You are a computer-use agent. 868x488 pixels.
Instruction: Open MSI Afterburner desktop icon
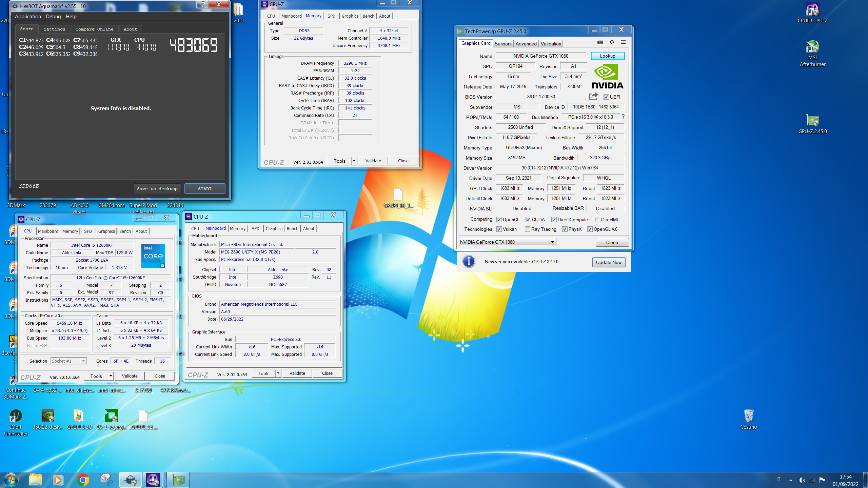[812, 54]
